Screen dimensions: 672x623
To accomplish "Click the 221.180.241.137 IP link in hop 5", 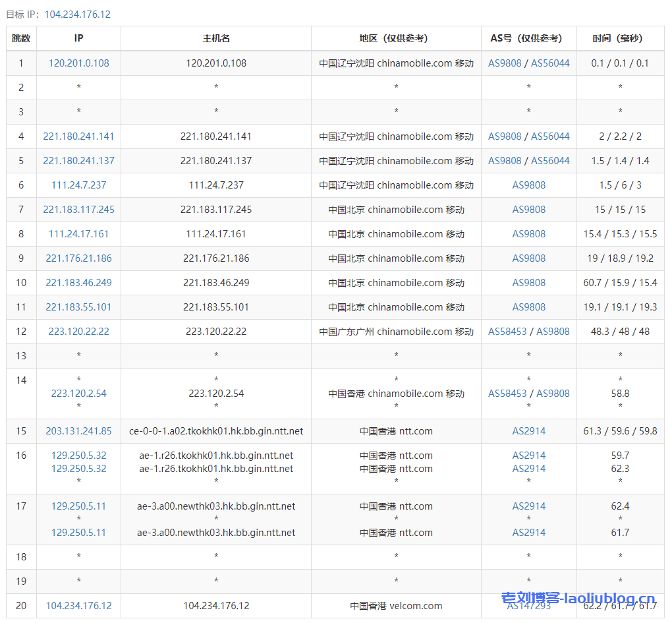I will 79,161.
